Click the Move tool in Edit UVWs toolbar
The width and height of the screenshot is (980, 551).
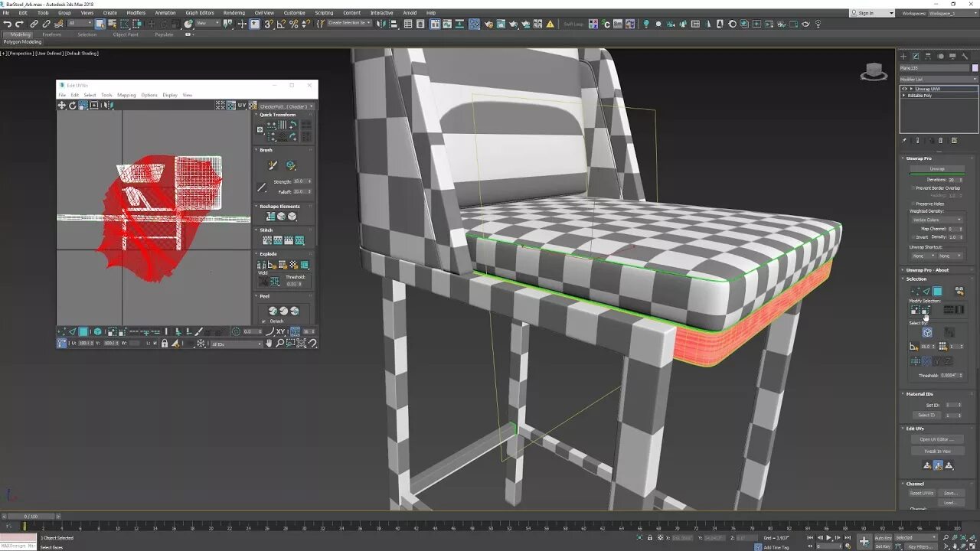coord(62,106)
